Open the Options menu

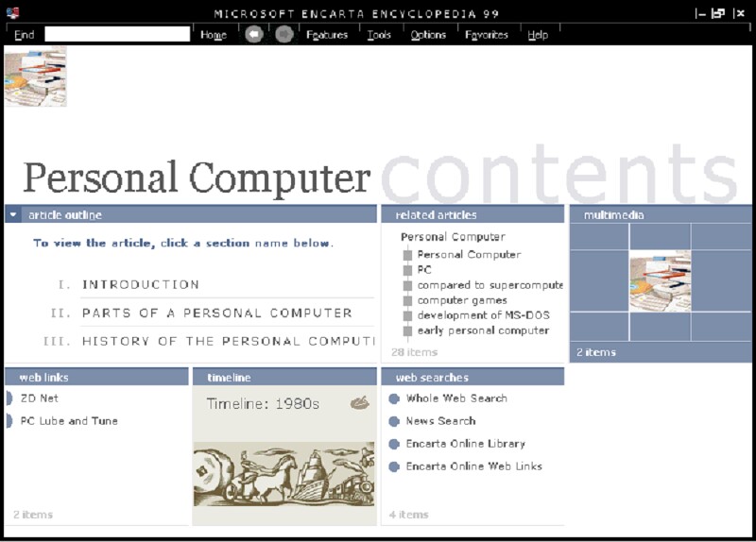point(428,35)
